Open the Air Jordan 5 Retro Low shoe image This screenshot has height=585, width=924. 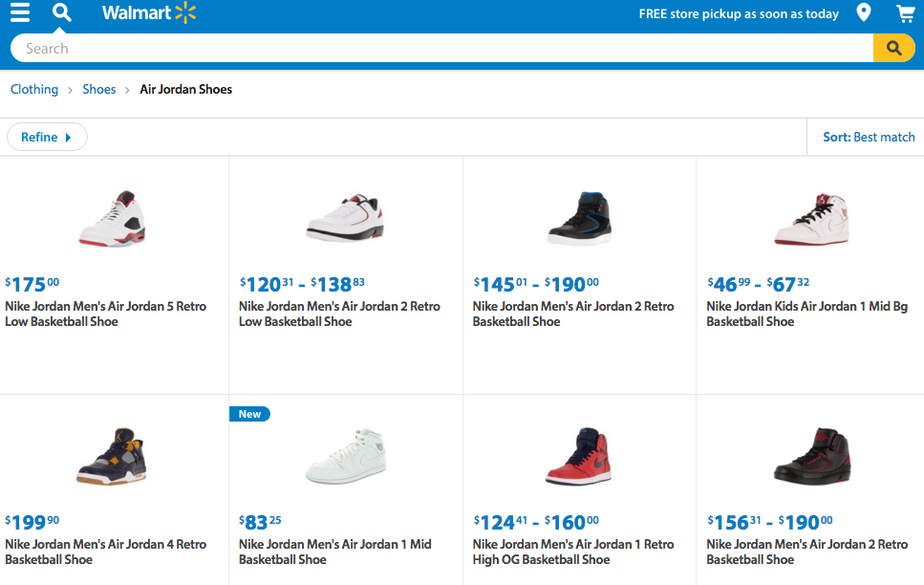coord(113,219)
